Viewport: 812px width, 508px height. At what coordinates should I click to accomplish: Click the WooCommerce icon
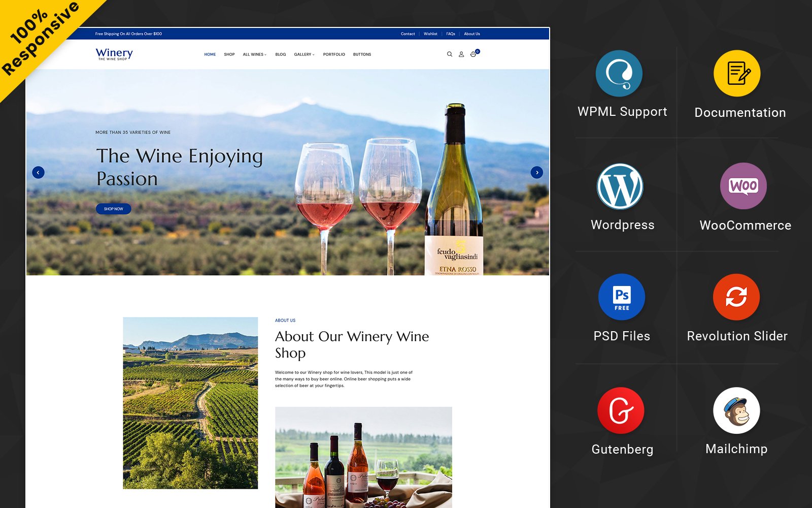(x=743, y=186)
